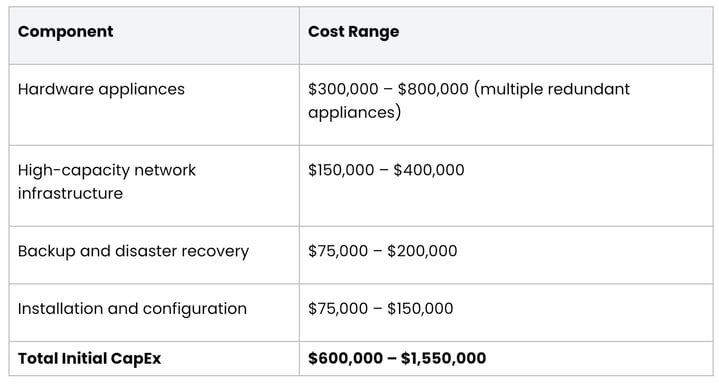719x384 pixels.
Task: Select the $600,000 – $1,550,000 total cell
Action: pyautogui.click(x=506, y=359)
